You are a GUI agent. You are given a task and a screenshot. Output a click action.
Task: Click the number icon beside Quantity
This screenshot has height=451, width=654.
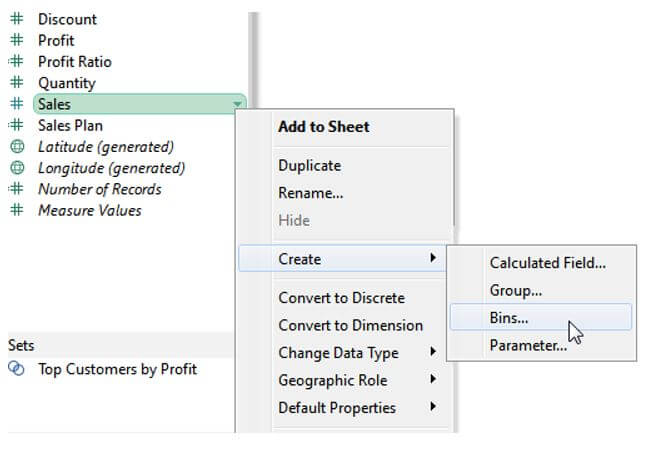[16, 83]
